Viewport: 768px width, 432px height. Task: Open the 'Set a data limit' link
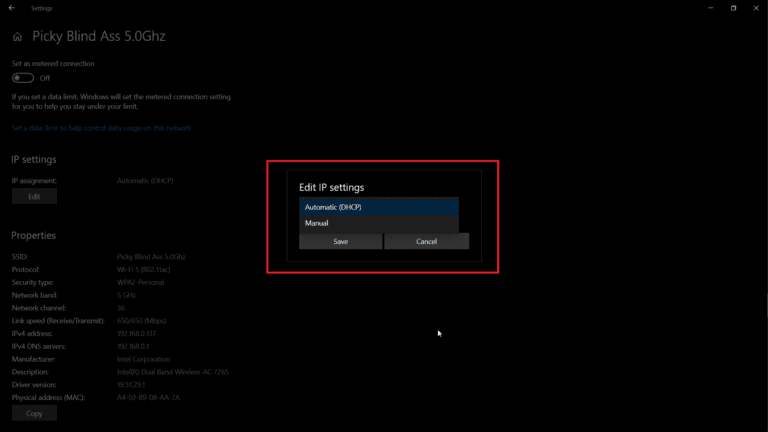101,128
